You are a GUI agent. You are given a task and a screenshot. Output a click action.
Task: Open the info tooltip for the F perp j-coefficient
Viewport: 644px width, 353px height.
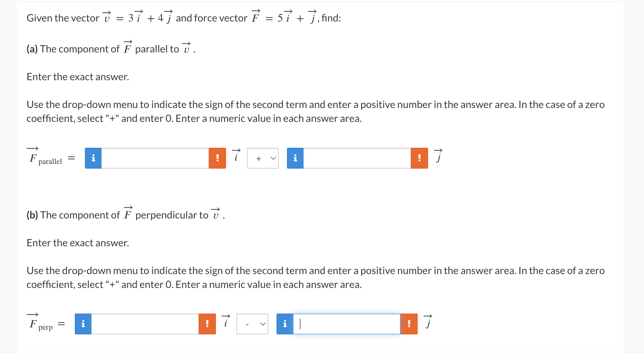point(285,324)
